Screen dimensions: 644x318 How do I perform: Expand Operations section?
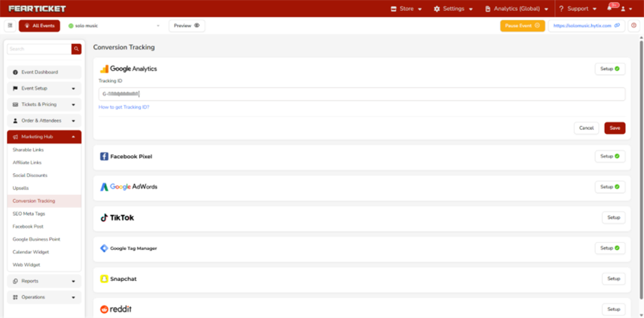[45, 297]
